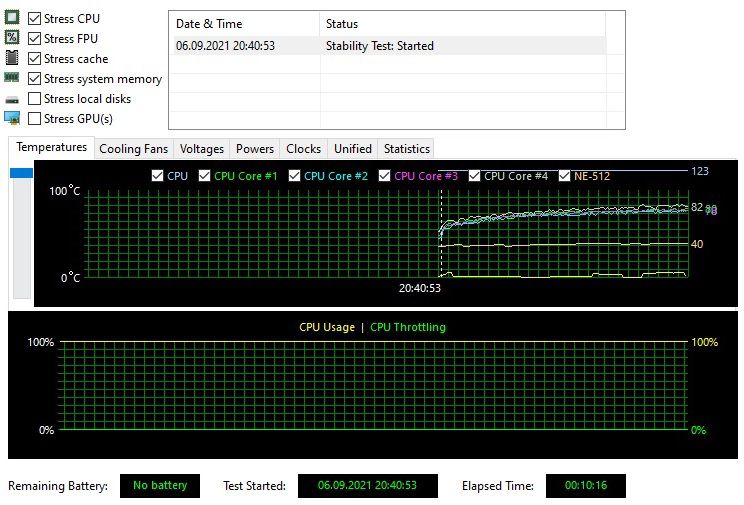744x505 pixels.
Task: Open the Voltages tab
Action: pos(201,149)
